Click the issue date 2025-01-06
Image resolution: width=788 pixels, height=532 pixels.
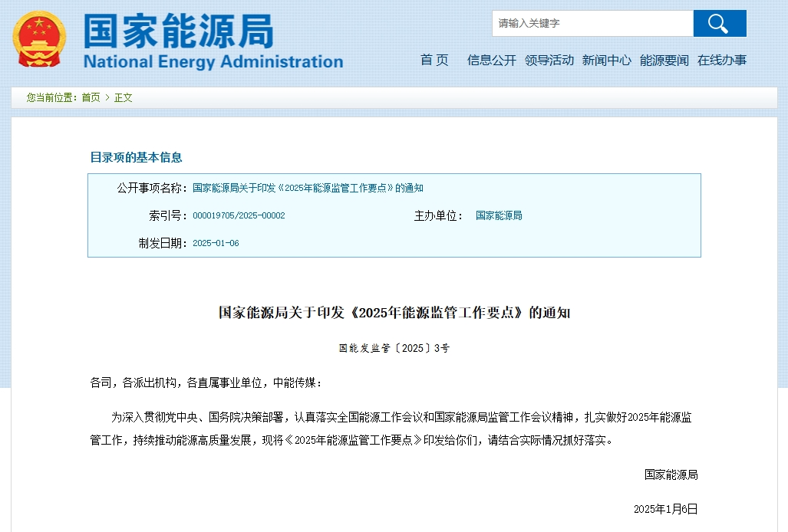click(216, 243)
